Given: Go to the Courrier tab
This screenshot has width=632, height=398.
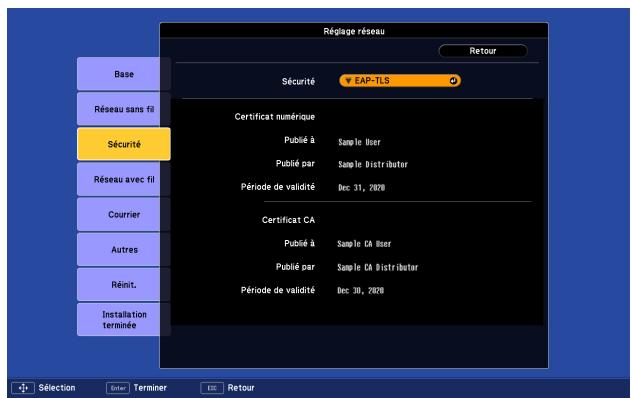Looking at the screenshot, I should [124, 215].
